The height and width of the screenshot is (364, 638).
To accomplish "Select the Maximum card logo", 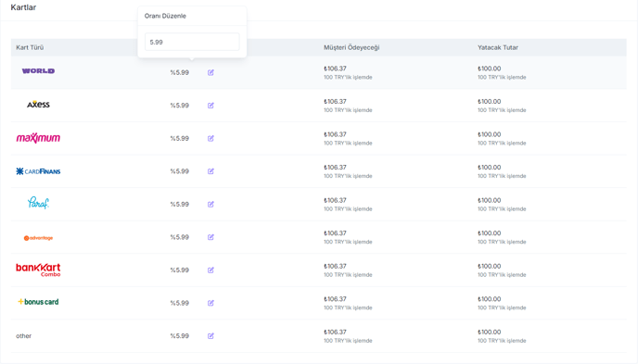I will pos(38,138).
